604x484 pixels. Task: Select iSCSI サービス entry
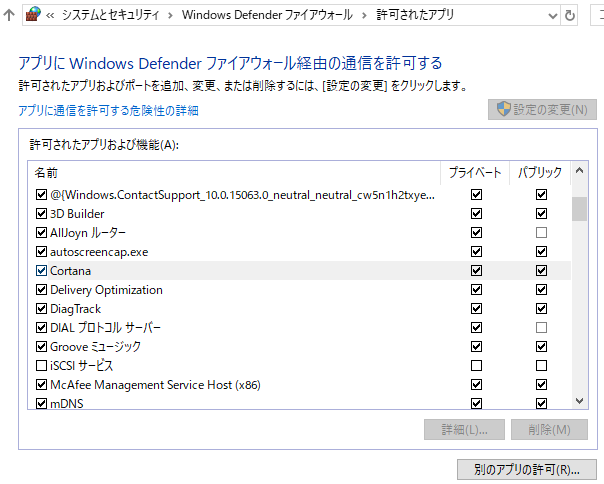pos(82,365)
